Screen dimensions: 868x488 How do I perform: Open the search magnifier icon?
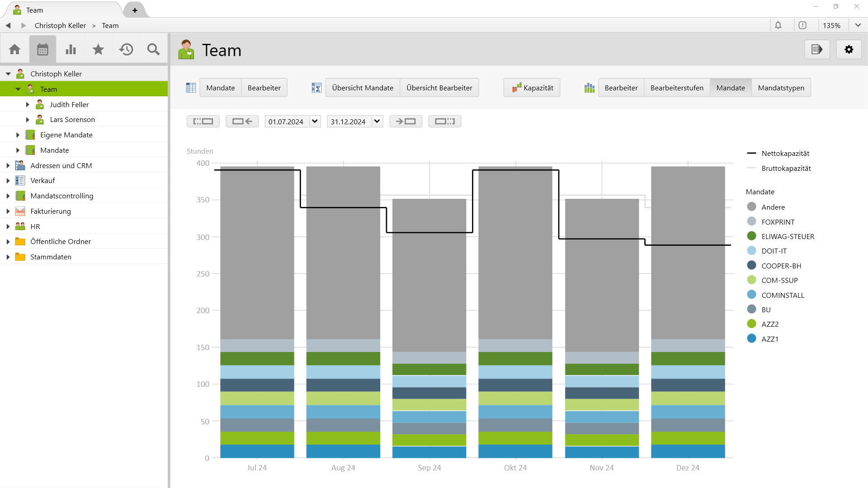[x=153, y=49]
